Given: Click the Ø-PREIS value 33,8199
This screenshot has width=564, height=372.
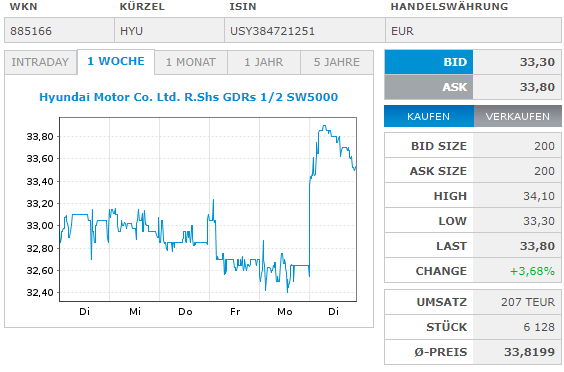Looking at the screenshot, I should point(529,352).
